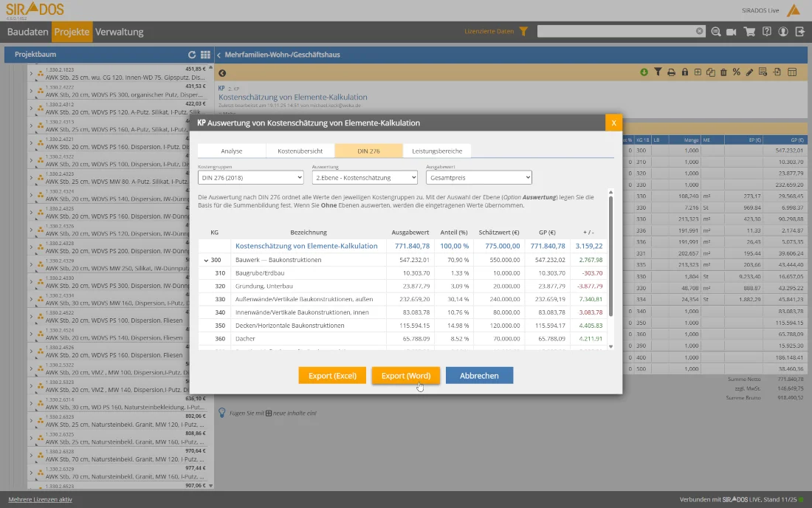Open the user account icon
Screen dimensions: 812x508
click(782, 32)
